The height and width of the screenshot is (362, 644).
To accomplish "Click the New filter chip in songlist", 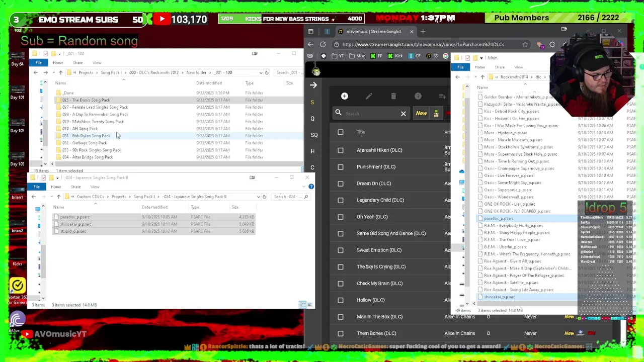I will point(421,114).
